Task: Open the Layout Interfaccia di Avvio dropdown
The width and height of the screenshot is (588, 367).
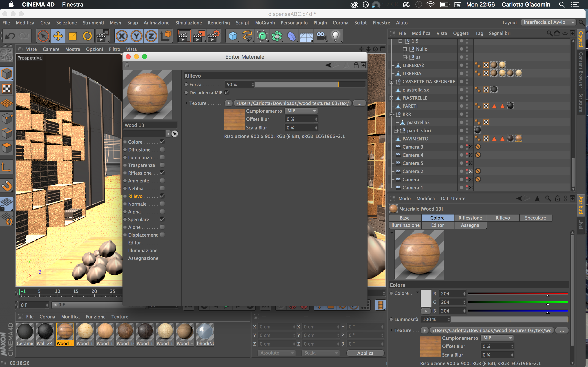Action: (548, 22)
